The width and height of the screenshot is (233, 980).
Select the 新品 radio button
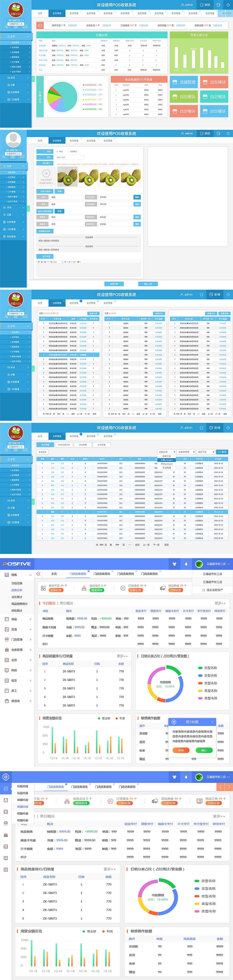57,151
